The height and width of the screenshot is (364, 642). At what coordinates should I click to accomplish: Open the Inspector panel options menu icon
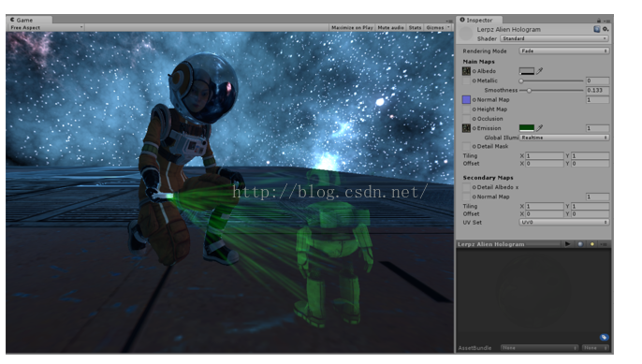[x=606, y=21]
